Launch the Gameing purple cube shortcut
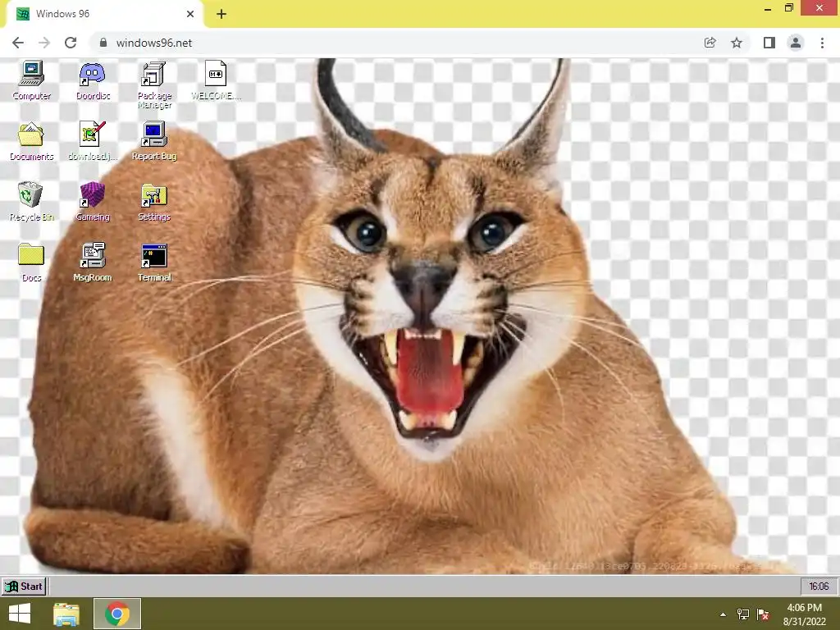Viewport: 840px width, 630px height. click(x=93, y=202)
